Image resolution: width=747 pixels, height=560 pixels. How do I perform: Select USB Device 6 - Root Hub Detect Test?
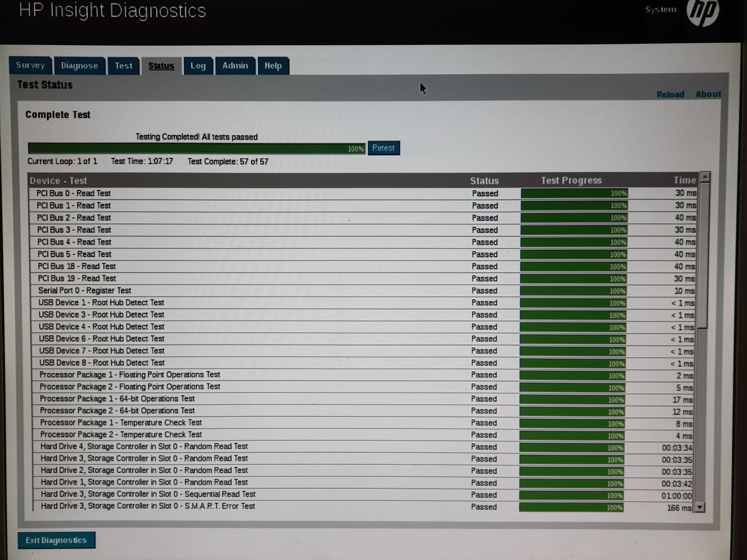pos(363,339)
